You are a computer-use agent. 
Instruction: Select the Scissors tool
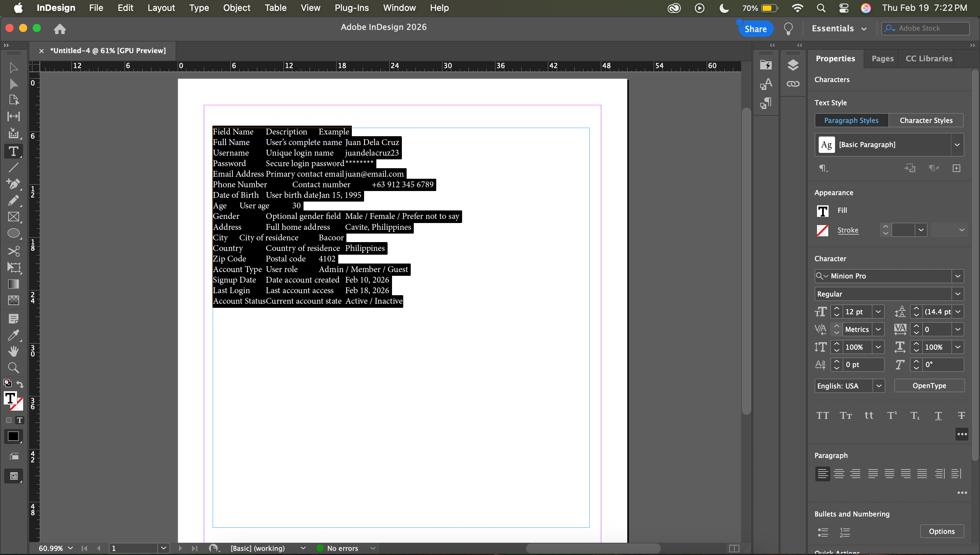(x=13, y=251)
